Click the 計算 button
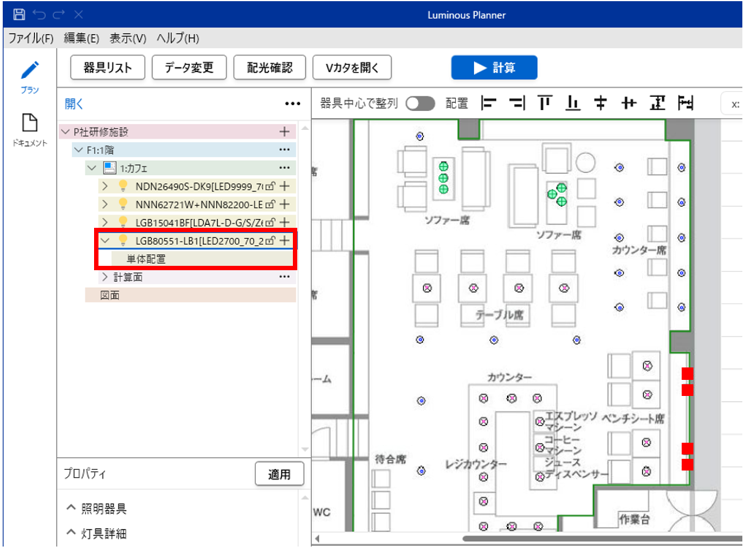 point(494,67)
